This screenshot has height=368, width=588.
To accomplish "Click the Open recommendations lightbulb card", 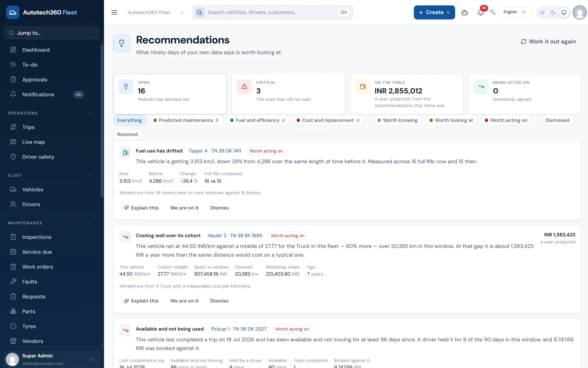I will [x=170, y=94].
